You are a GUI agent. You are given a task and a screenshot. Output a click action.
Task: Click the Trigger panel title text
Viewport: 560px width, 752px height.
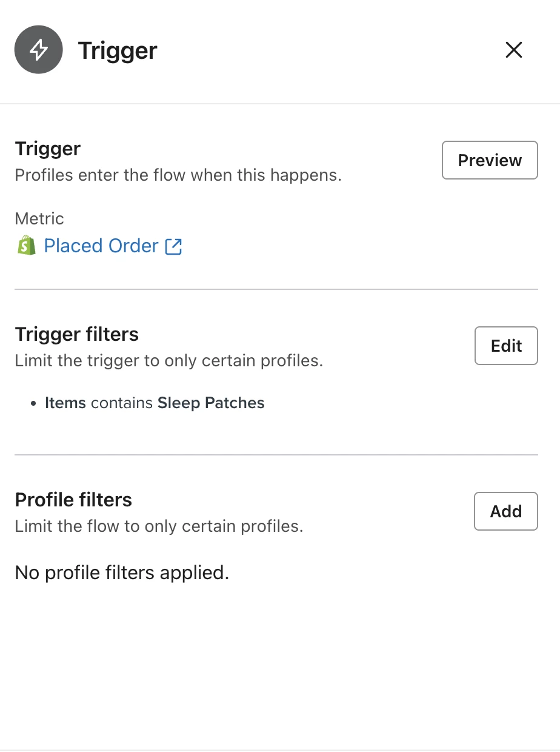[118, 50]
